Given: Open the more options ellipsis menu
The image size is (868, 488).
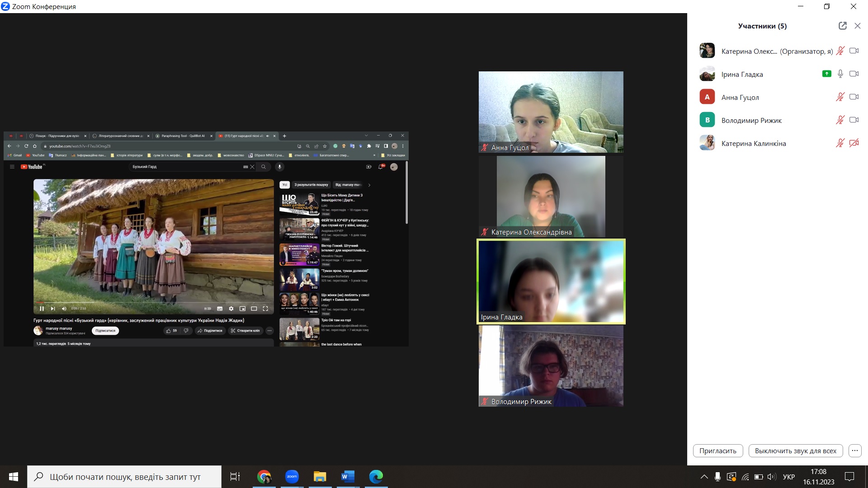Looking at the screenshot, I should click(x=854, y=450).
